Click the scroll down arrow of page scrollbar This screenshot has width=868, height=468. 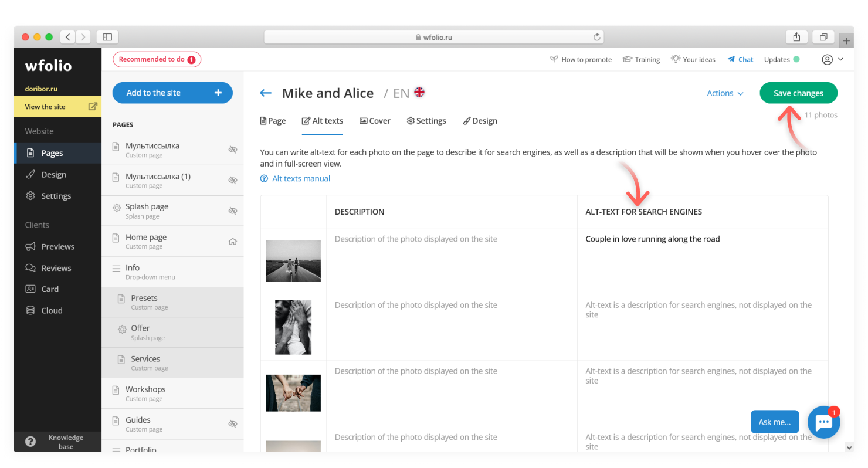[x=849, y=447]
